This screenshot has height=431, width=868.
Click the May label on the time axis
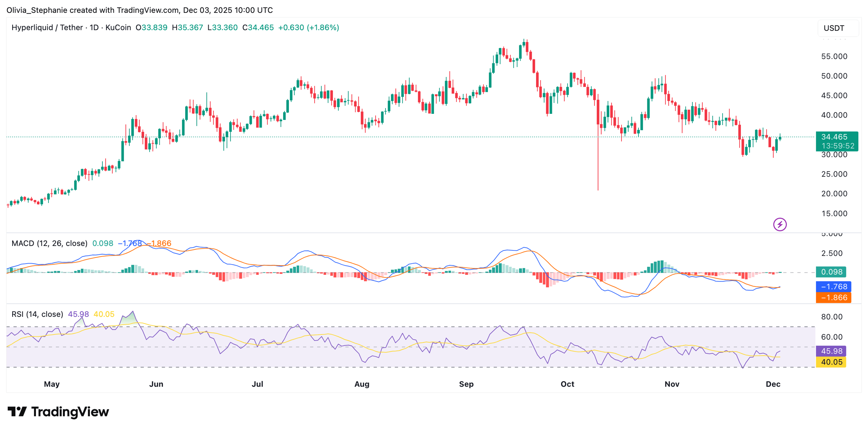[52, 384]
